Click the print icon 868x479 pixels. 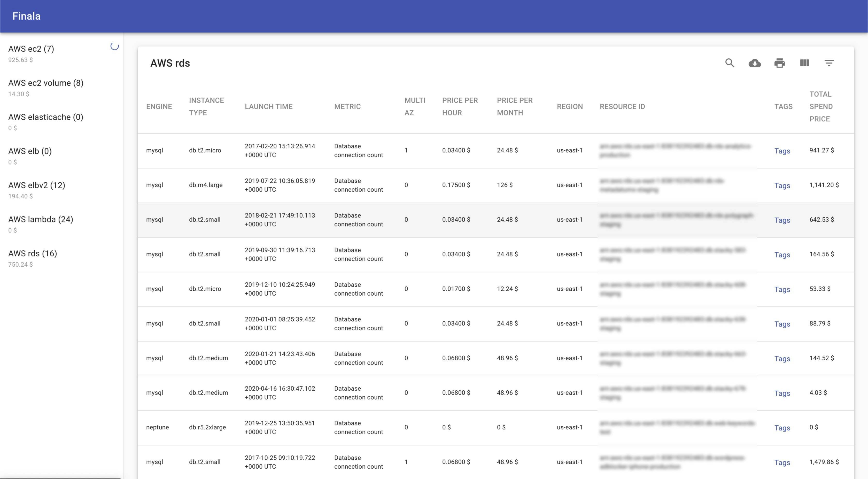tap(779, 63)
